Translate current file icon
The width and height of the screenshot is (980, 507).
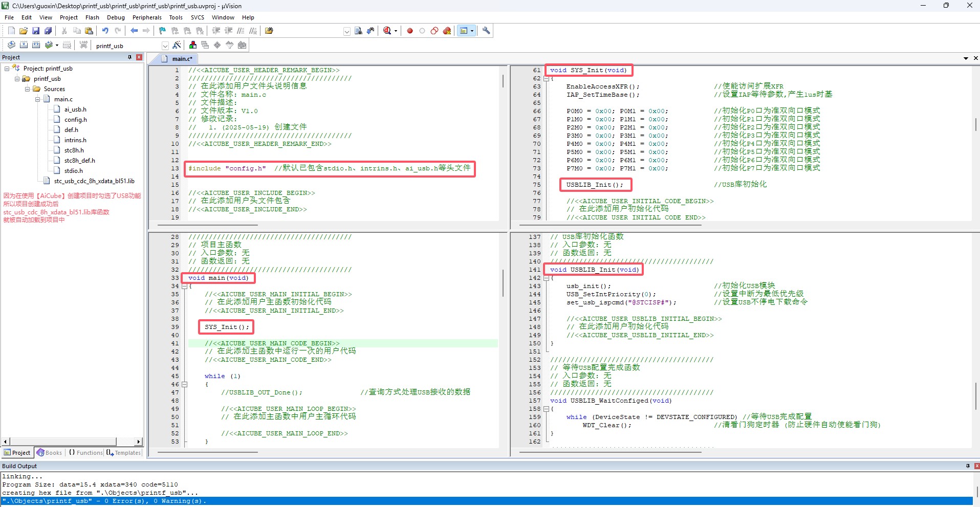click(x=11, y=45)
